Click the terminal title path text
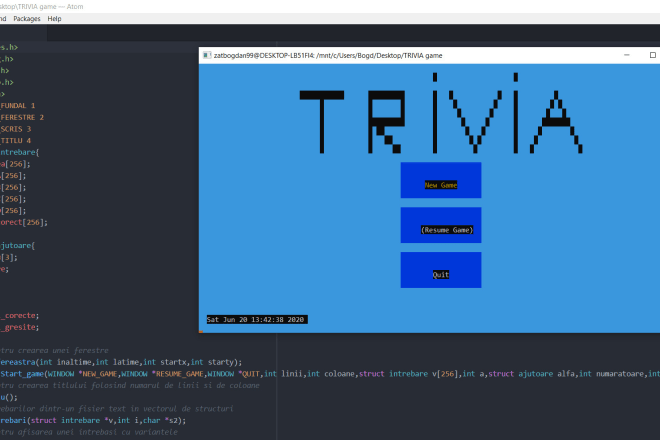This screenshot has height=440, width=660. [x=328, y=56]
